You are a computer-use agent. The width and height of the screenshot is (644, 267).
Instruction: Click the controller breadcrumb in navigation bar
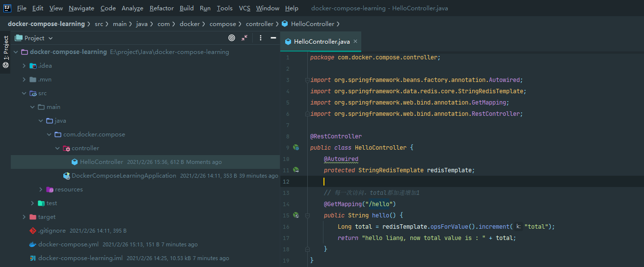(x=259, y=24)
